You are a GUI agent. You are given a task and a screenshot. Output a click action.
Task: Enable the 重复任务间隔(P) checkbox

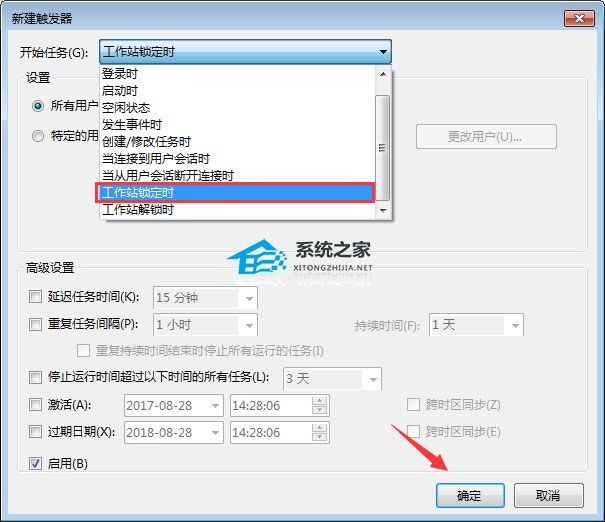[35, 324]
